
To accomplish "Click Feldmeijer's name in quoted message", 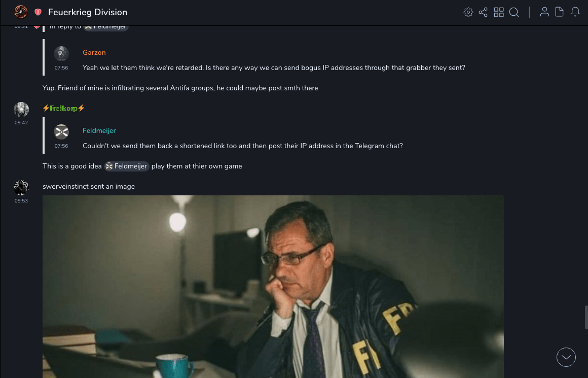I will (x=99, y=130).
